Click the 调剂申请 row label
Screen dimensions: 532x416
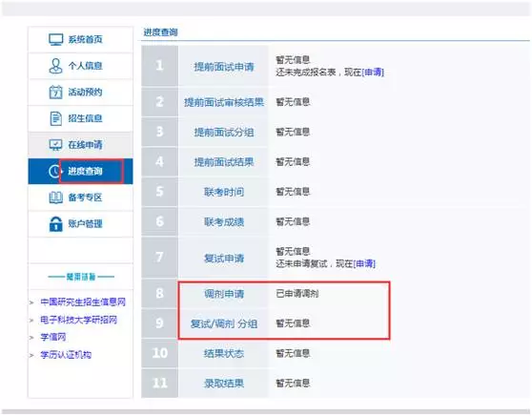click(x=224, y=294)
